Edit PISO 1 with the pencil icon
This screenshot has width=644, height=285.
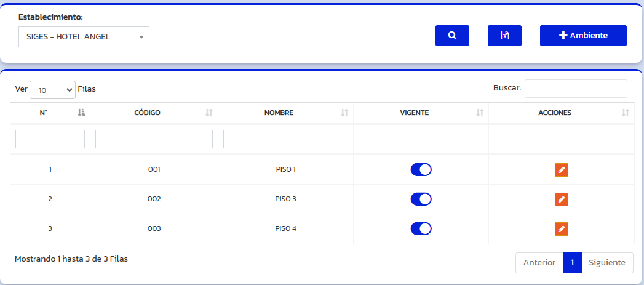[x=561, y=170]
